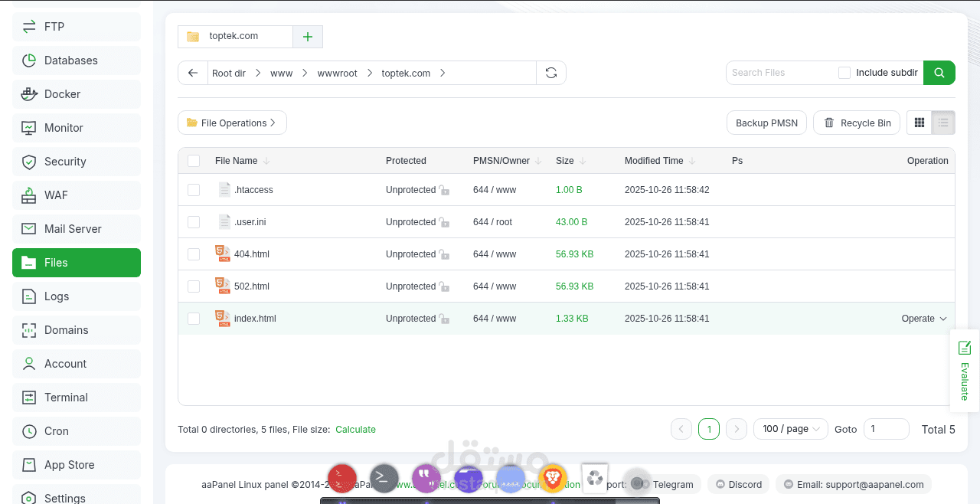Image resolution: width=980 pixels, height=504 pixels.
Task: Switch to grid view
Action: pyautogui.click(x=920, y=123)
